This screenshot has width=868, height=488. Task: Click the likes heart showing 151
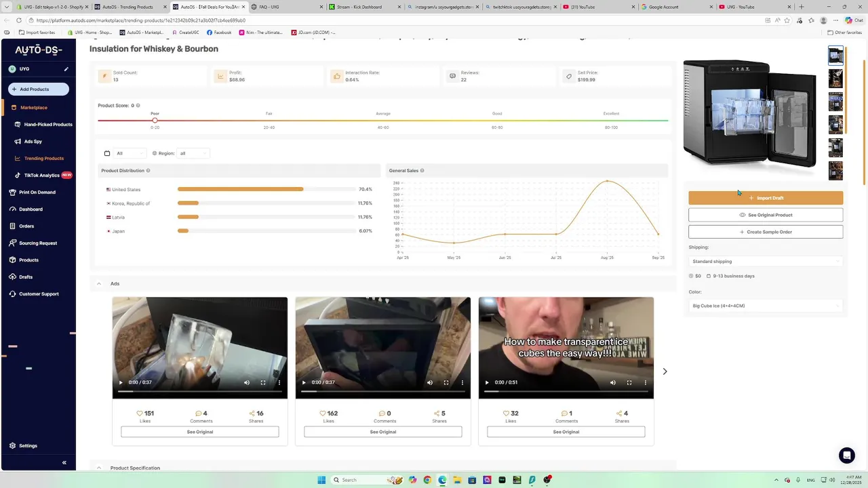point(140,413)
